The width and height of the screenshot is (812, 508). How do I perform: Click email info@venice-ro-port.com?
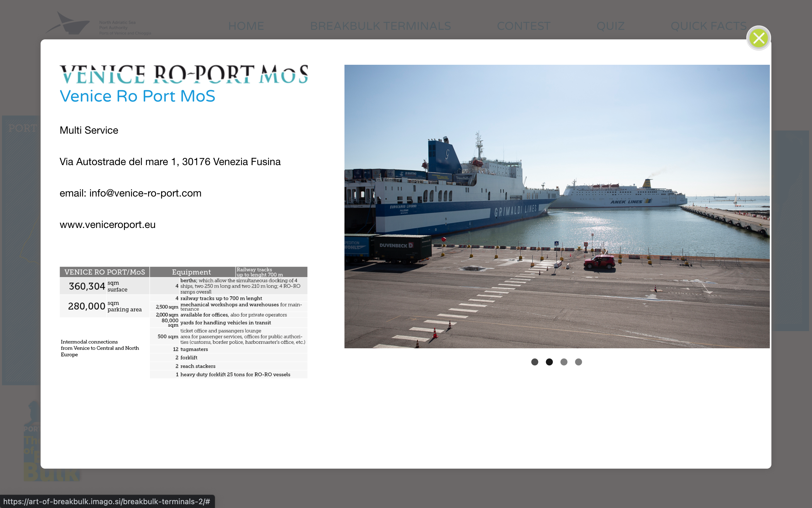130,193
